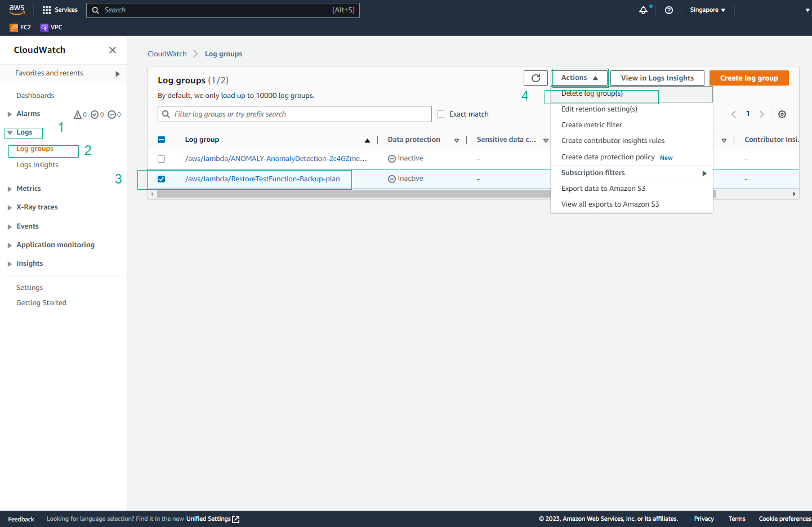Expand the Insights section
Image resolution: width=812 pixels, height=527 pixels.
coord(10,264)
